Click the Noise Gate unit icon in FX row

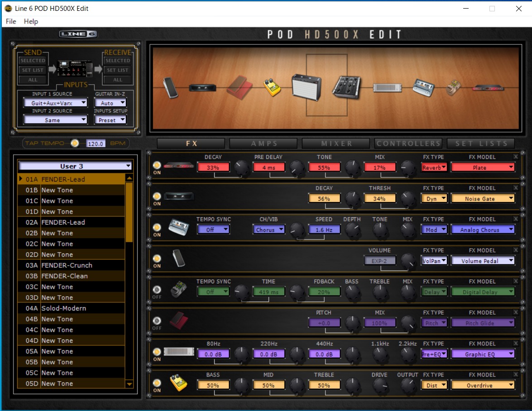(x=179, y=196)
